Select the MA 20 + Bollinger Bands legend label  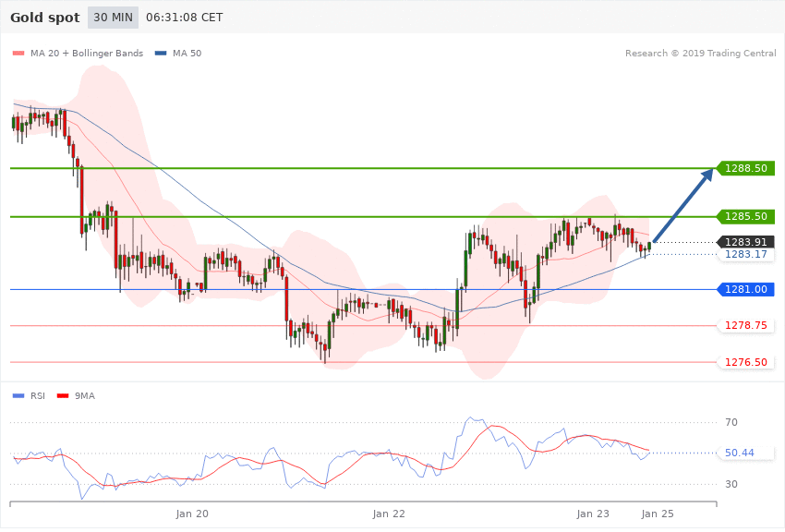[87, 54]
